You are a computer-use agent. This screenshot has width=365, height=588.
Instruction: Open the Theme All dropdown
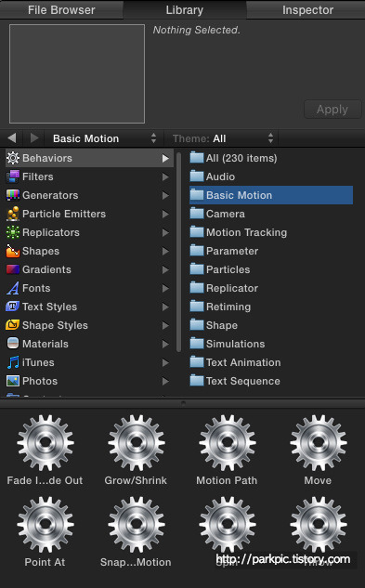tap(223, 138)
